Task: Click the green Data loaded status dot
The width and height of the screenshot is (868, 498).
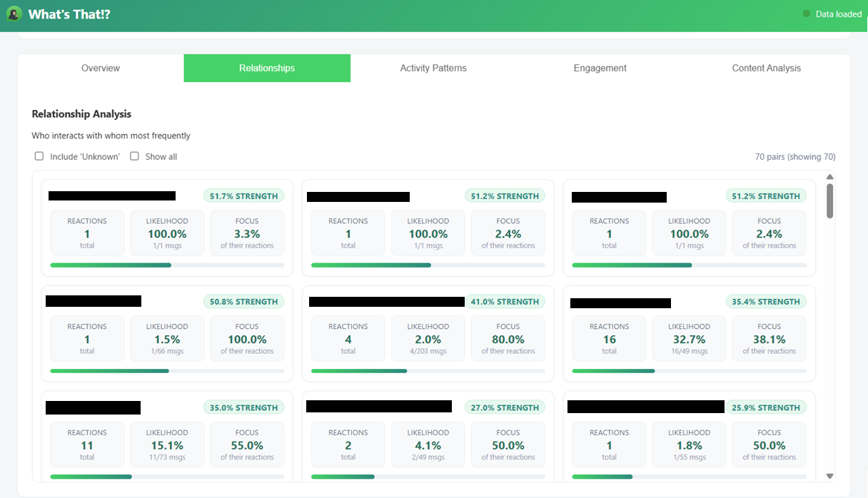Action: [x=807, y=14]
